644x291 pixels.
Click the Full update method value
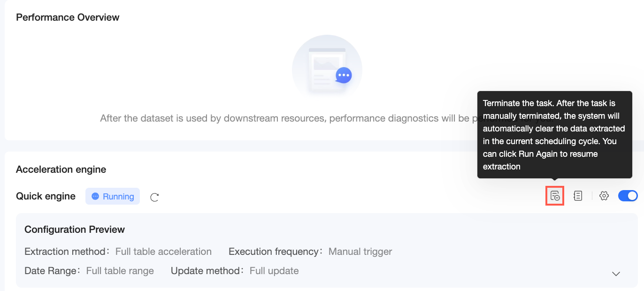274,271
